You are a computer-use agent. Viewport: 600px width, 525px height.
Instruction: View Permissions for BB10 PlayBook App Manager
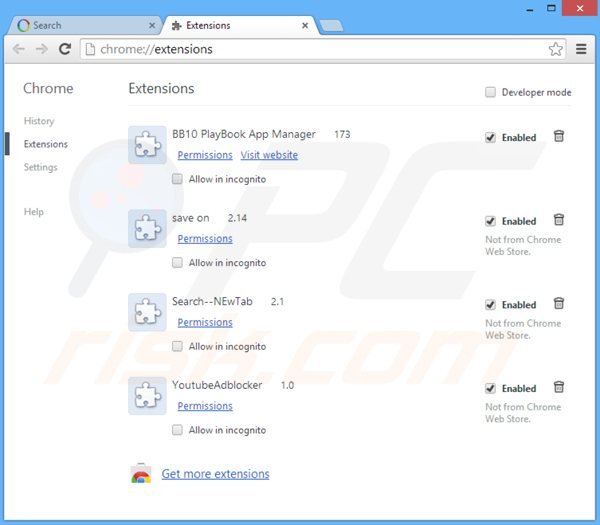click(x=205, y=155)
